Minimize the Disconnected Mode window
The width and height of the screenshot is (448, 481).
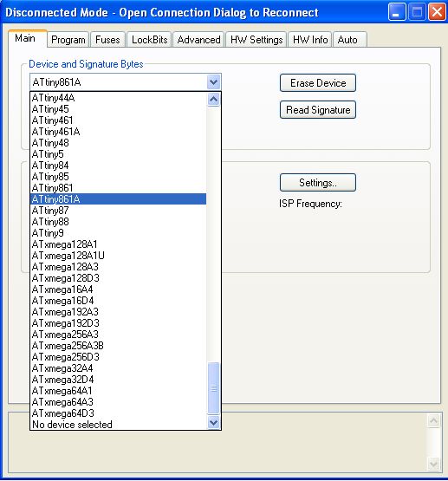[397, 12]
